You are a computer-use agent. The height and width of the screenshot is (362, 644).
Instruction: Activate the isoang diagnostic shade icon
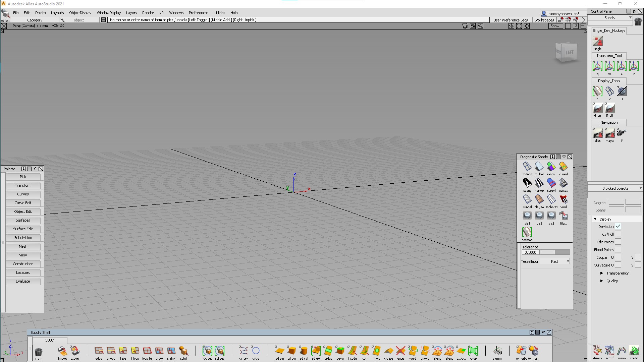tap(527, 183)
